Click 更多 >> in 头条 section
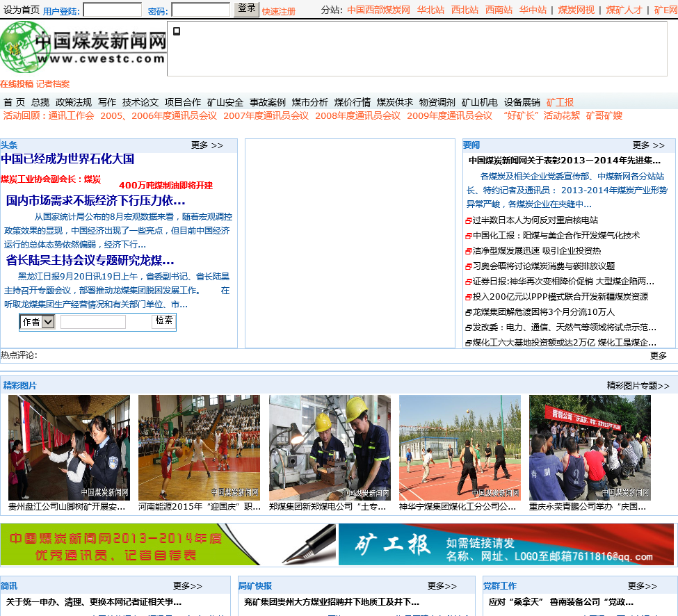Viewport: 678px width, 616px height. point(207,145)
